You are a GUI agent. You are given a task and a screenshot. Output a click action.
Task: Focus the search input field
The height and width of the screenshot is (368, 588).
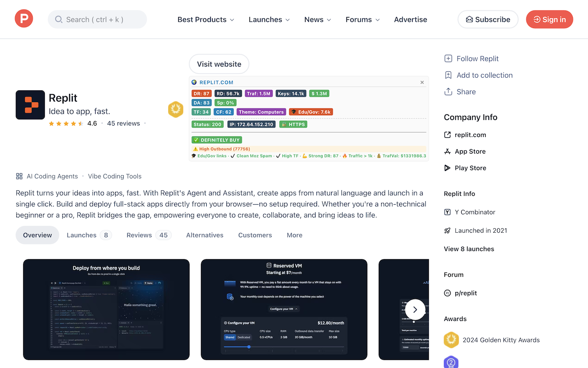point(97,19)
